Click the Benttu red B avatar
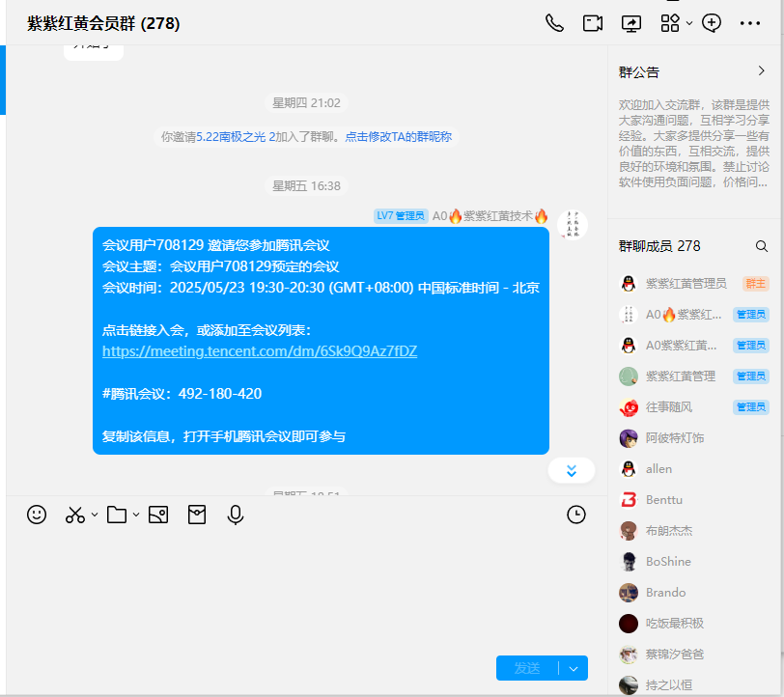 (629, 499)
